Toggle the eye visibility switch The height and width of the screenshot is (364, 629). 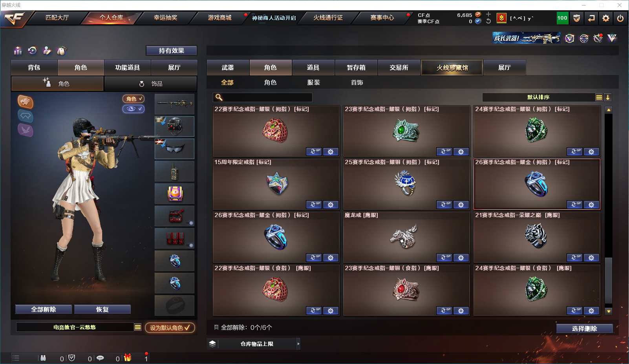tap(133, 109)
